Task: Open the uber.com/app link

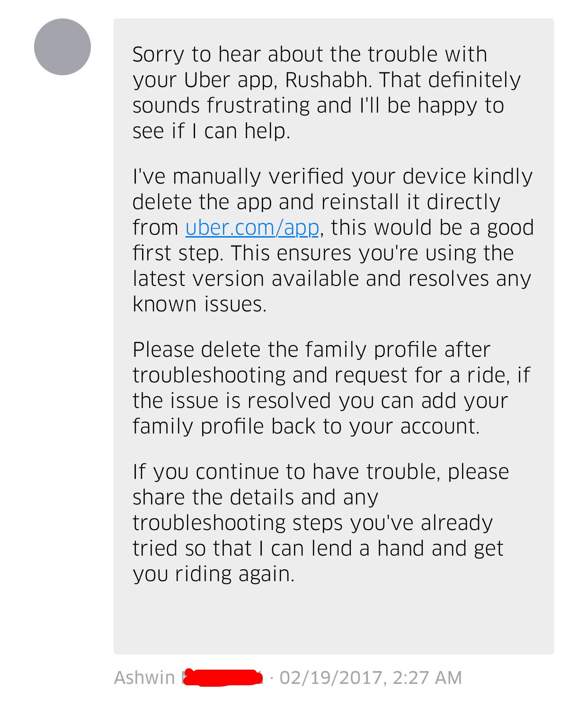Action: click(252, 228)
